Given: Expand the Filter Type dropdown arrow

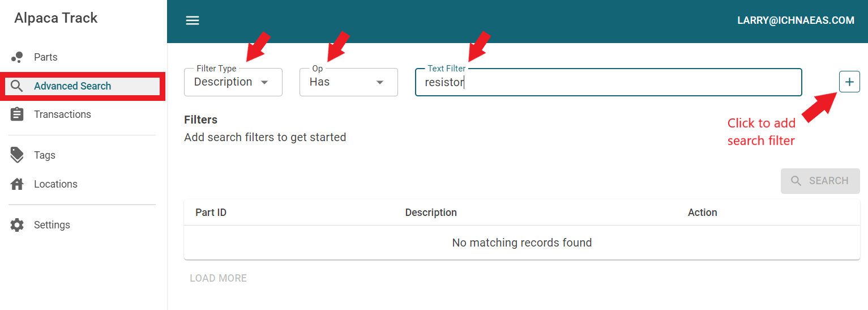Looking at the screenshot, I should (264, 82).
